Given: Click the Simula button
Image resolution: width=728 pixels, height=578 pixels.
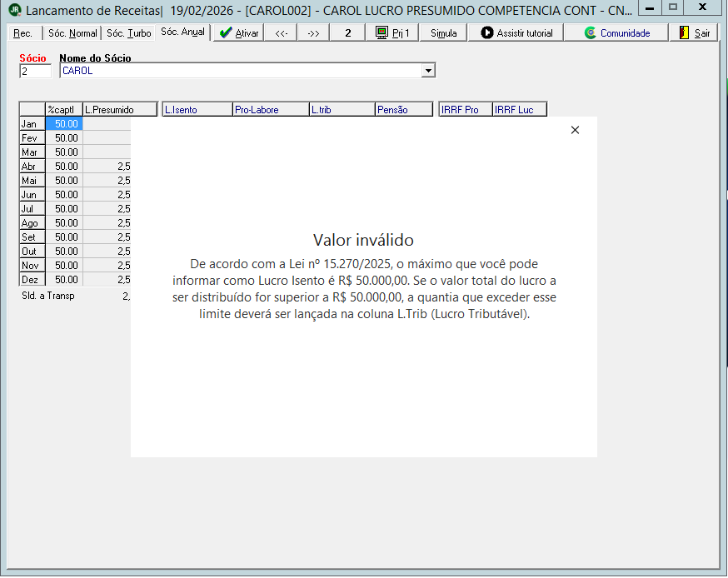Looking at the screenshot, I should pyautogui.click(x=443, y=33).
